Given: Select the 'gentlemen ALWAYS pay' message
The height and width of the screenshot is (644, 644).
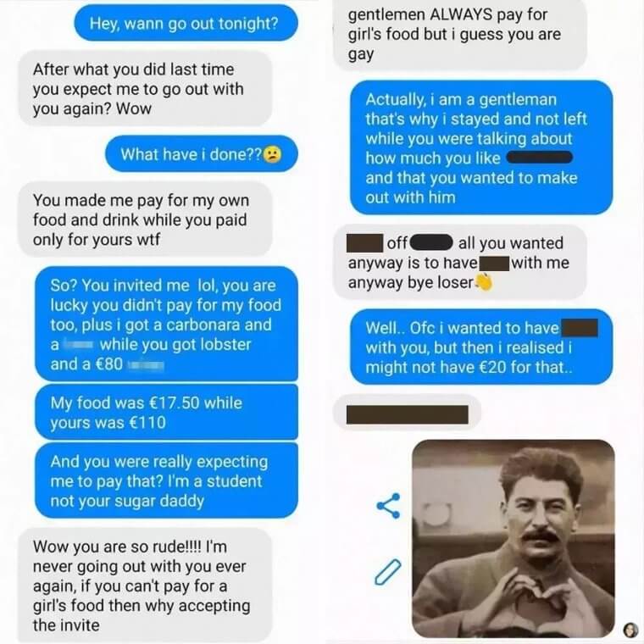Looking at the screenshot, I should click(460, 35).
